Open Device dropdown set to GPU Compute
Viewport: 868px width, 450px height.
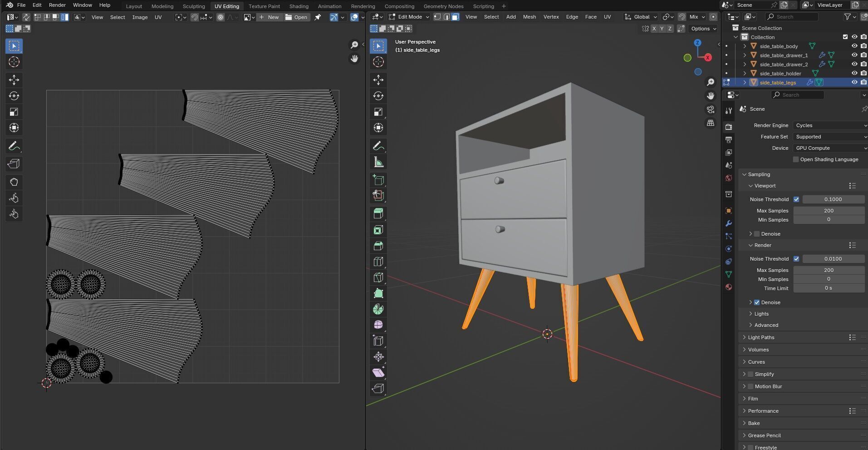click(x=830, y=148)
